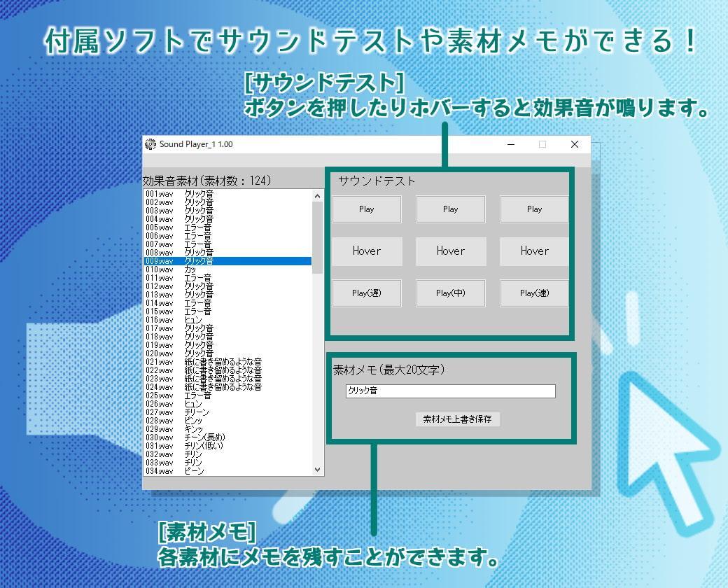Close the Sound Player_1 window
Viewport: 728px width, 588px height.
(574, 144)
